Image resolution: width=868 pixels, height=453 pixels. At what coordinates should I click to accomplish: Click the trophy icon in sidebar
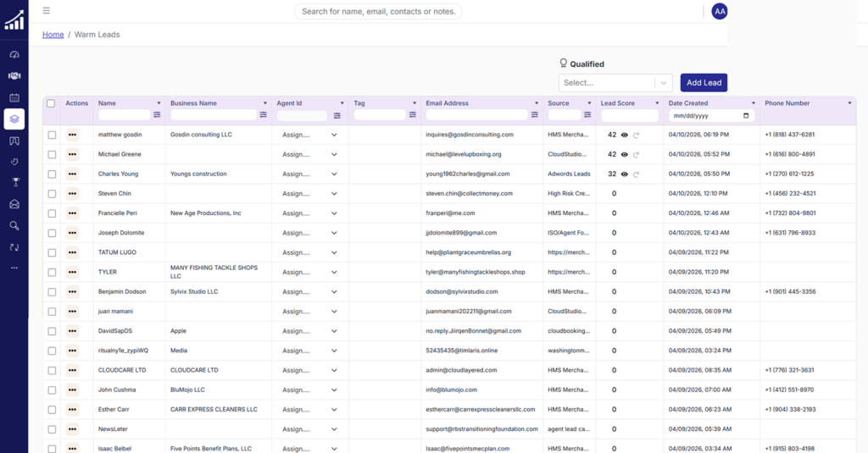tap(14, 182)
